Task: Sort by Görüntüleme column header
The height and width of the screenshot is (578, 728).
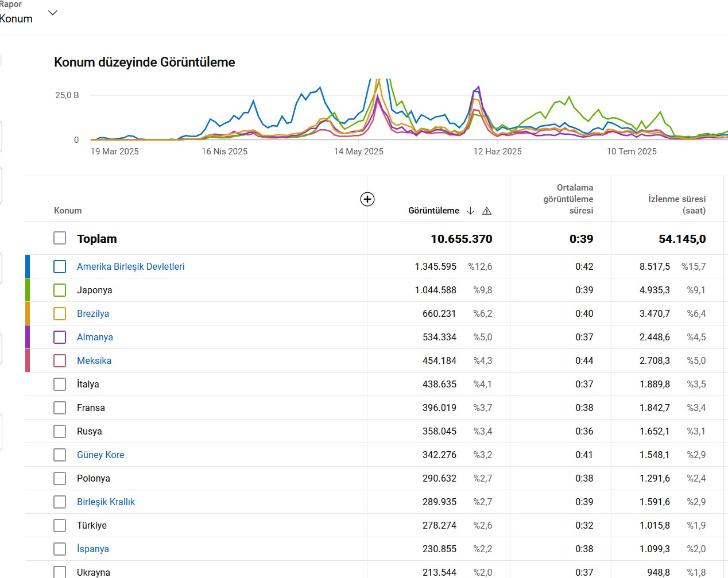Action: coord(433,211)
